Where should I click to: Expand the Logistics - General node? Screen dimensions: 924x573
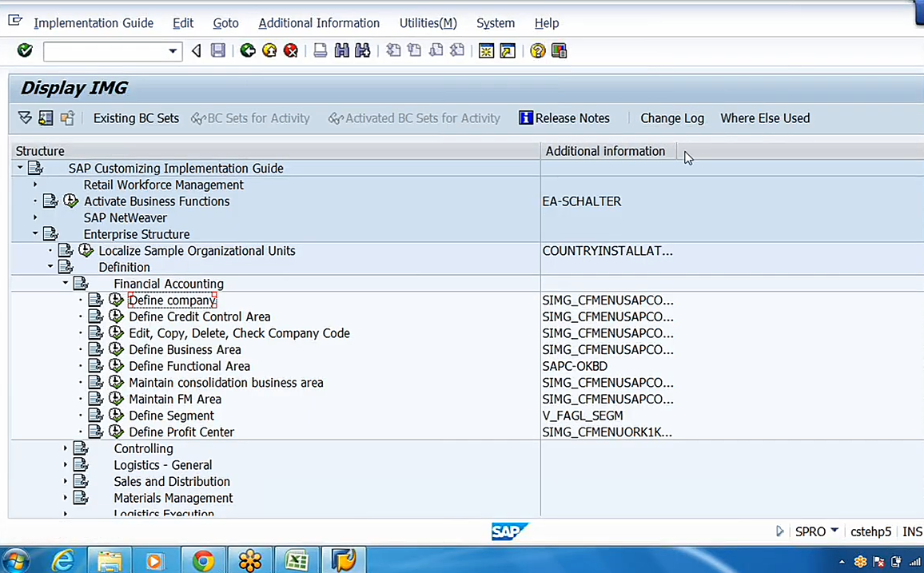(x=66, y=464)
